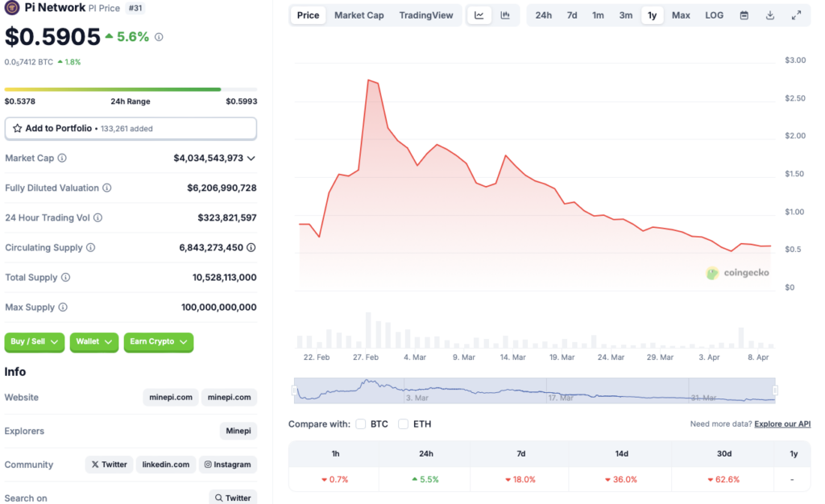Show 24 Hour Trading Vol info icon
825x504 pixels.
97,217
